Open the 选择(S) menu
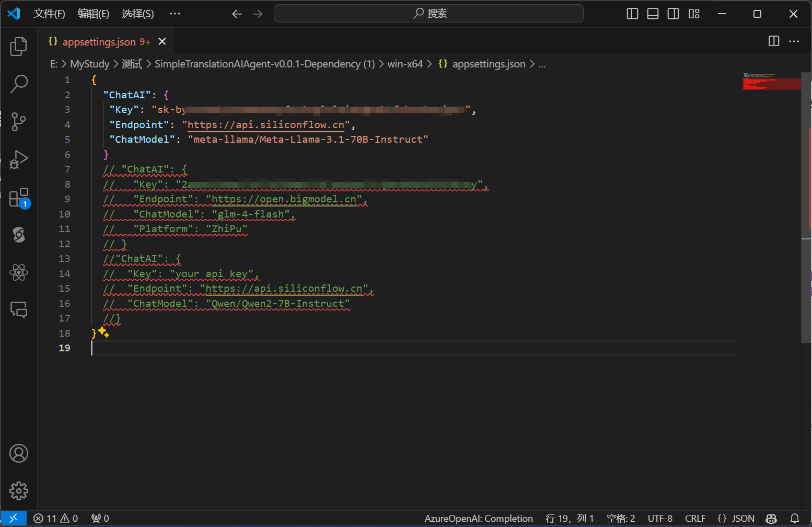Image resolution: width=812 pixels, height=527 pixels. [138, 14]
